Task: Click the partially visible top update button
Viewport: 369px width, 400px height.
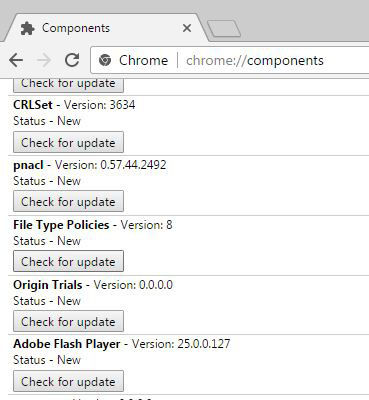Action: click(68, 85)
